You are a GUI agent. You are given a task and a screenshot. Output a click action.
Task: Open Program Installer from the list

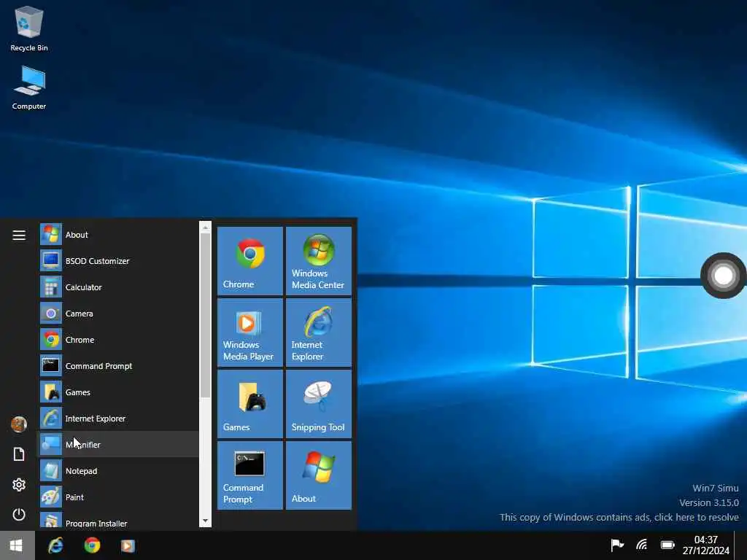tap(117, 521)
